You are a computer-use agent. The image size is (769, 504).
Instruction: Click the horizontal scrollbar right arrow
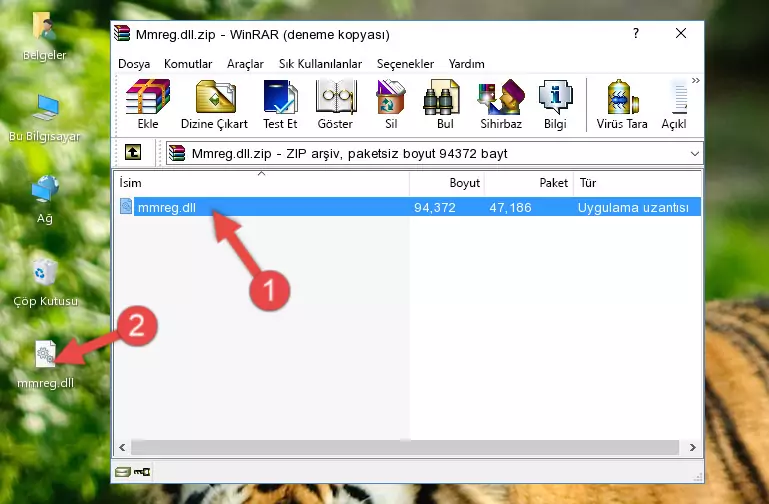coord(692,447)
